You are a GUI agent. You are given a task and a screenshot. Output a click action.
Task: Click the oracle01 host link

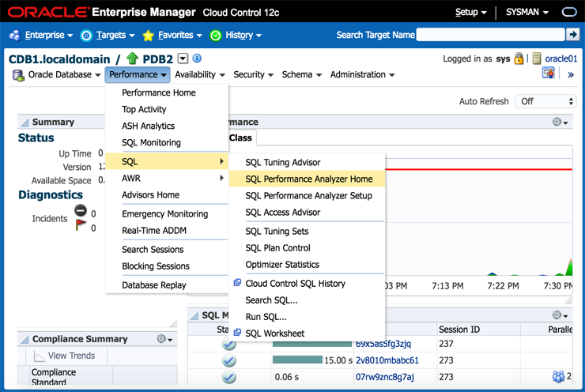pos(561,58)
